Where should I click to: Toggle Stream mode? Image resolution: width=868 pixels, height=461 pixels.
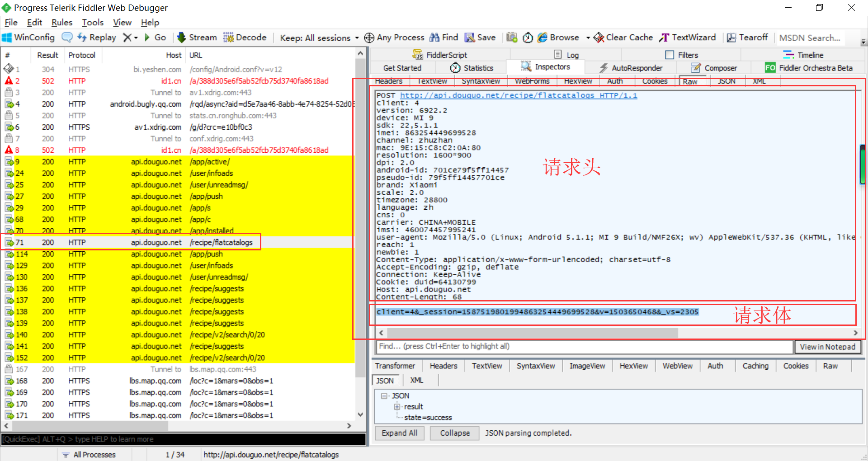point(197,38)
